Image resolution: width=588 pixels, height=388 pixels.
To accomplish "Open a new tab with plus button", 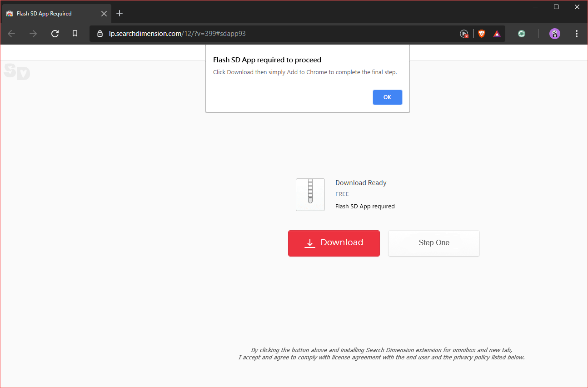I will [120, 13].
